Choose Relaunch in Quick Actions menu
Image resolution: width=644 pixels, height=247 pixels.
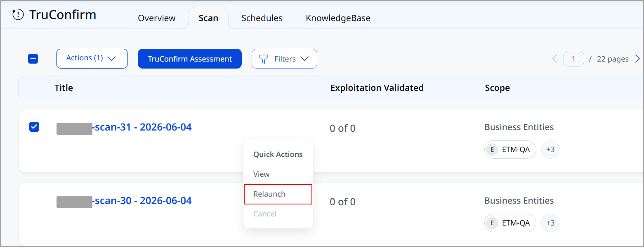(x=278, y=194)
